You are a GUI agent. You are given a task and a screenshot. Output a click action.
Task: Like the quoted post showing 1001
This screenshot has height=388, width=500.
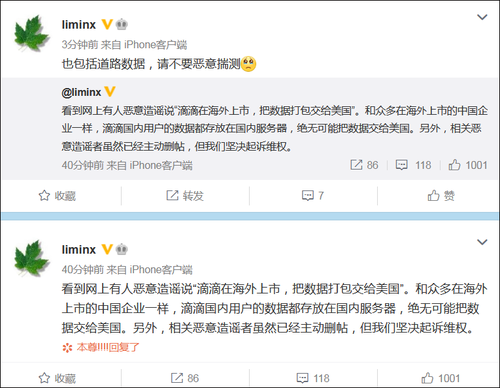tap(468, 165)
